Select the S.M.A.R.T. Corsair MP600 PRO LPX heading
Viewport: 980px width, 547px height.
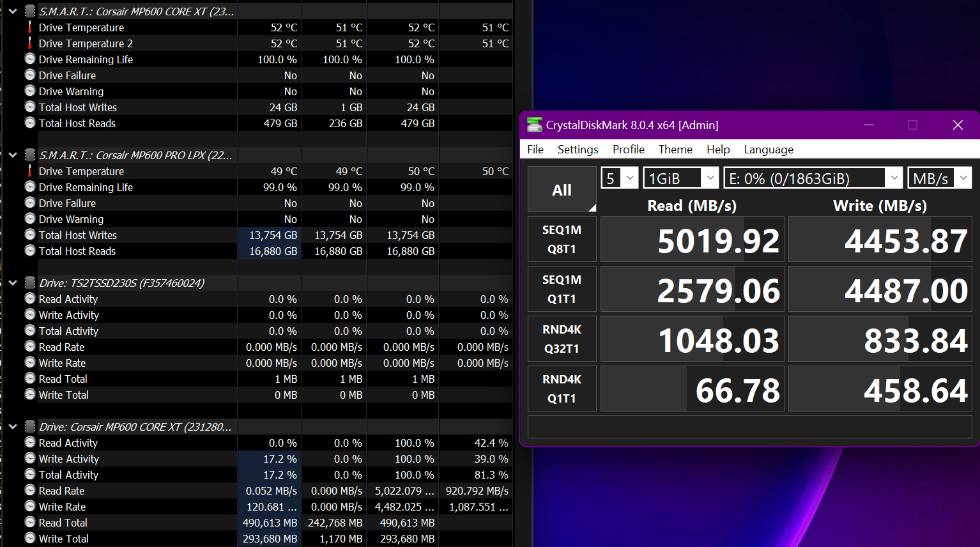(x=135, y=155)
